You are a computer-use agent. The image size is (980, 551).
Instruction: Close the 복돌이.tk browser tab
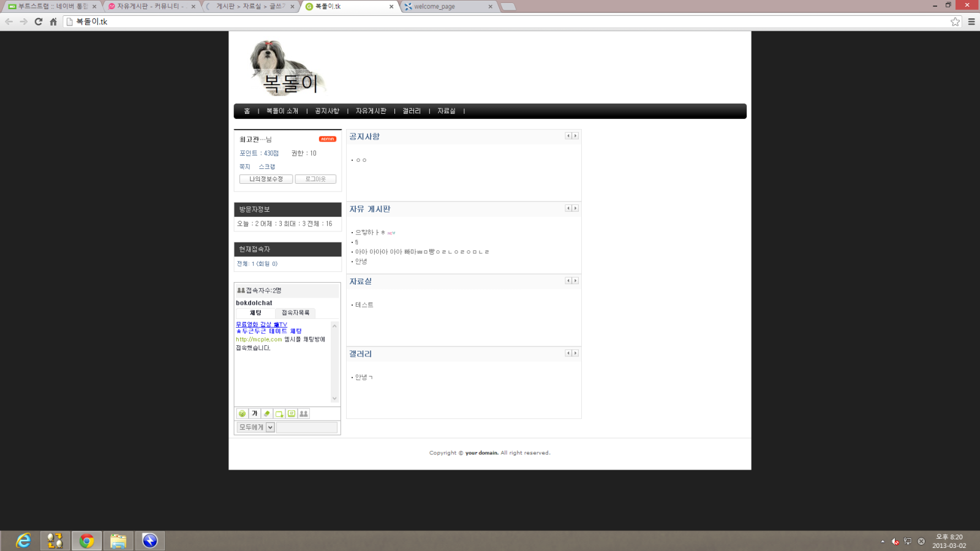(x=391, y=7)
